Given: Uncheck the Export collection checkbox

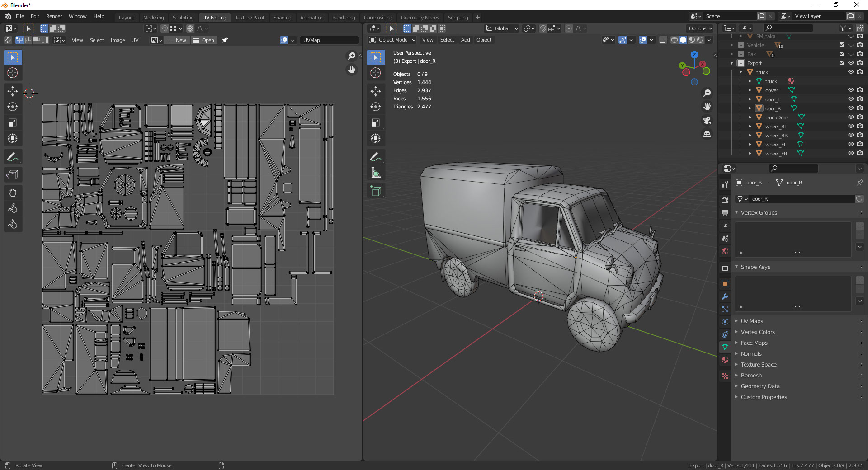Looking at the screenshot, I should coord(842,63).
